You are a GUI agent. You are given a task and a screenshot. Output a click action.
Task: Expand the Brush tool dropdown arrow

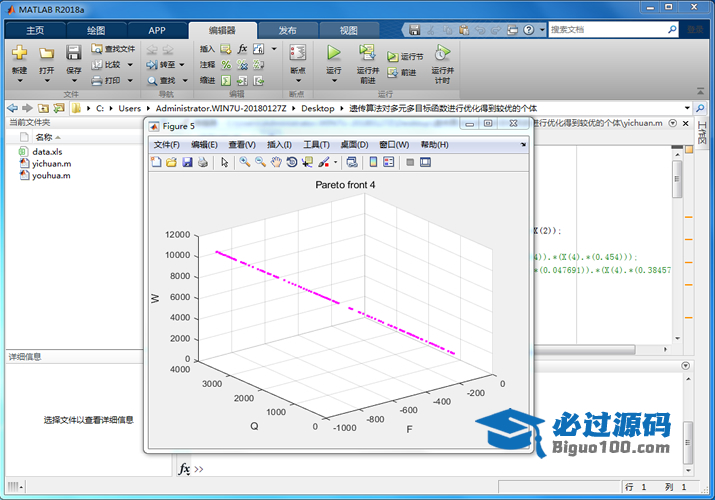pos(336,162)
